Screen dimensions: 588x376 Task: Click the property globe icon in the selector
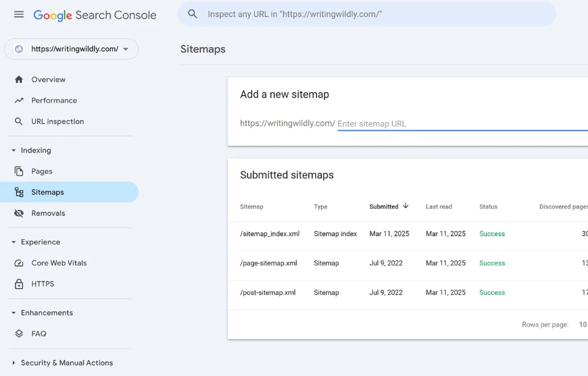pyautogui.click(x=18, y=49)
